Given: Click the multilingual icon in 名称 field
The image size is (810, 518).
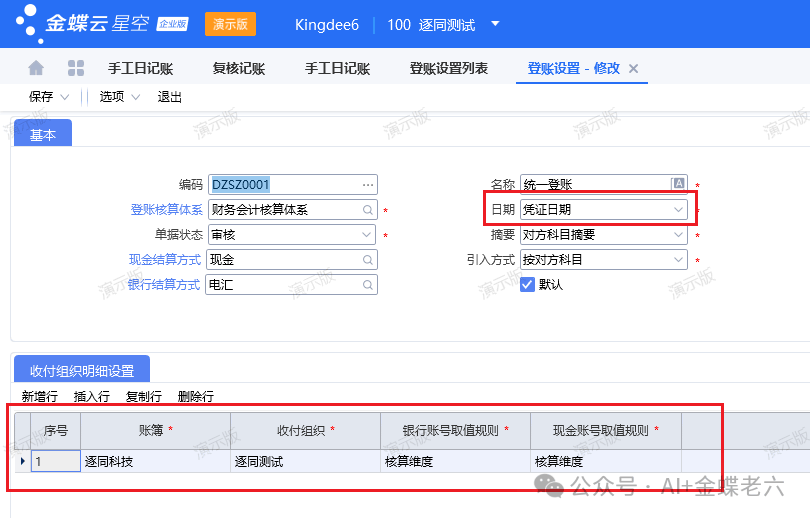Looking at the screenshot, I should pyautogui.click(x=679, y=184).
